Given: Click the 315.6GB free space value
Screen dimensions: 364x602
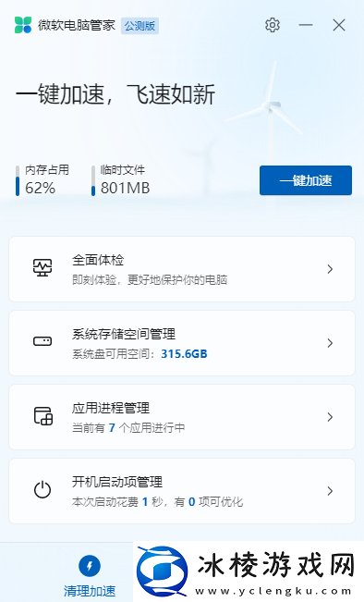Looking at the screenshot, I should tap(184, 353).
